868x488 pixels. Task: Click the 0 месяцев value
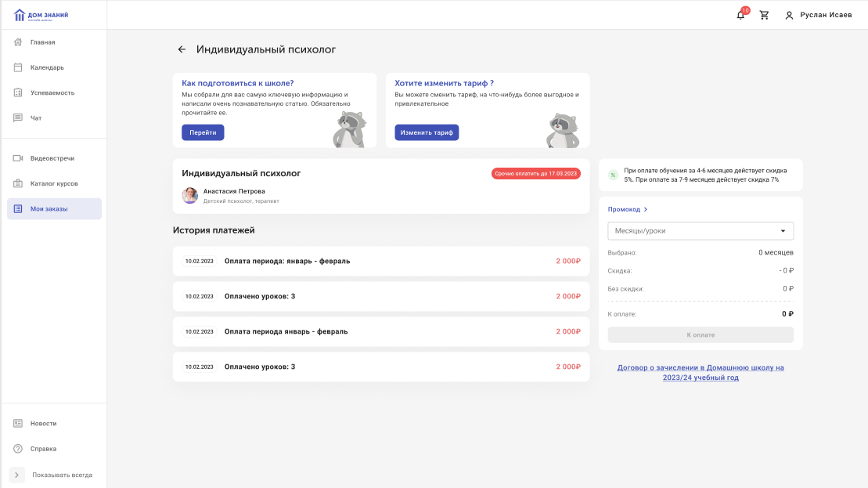(x=776, y=252)
